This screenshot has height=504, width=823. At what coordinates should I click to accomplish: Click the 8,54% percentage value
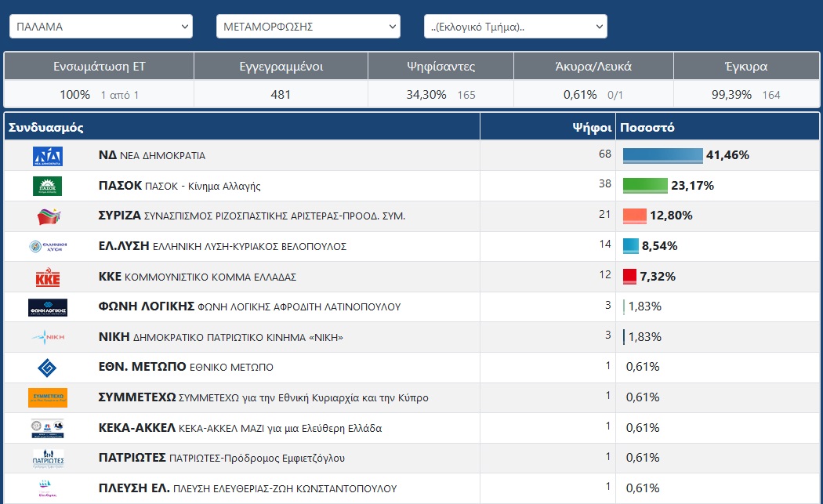pyautogui.click(x=659, y=245)
